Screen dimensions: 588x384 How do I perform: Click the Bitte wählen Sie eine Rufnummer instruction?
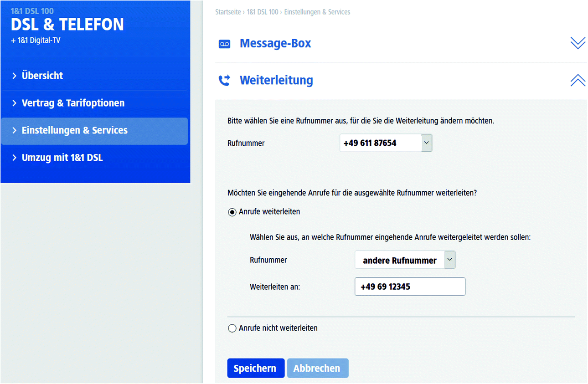click(361, 121)
